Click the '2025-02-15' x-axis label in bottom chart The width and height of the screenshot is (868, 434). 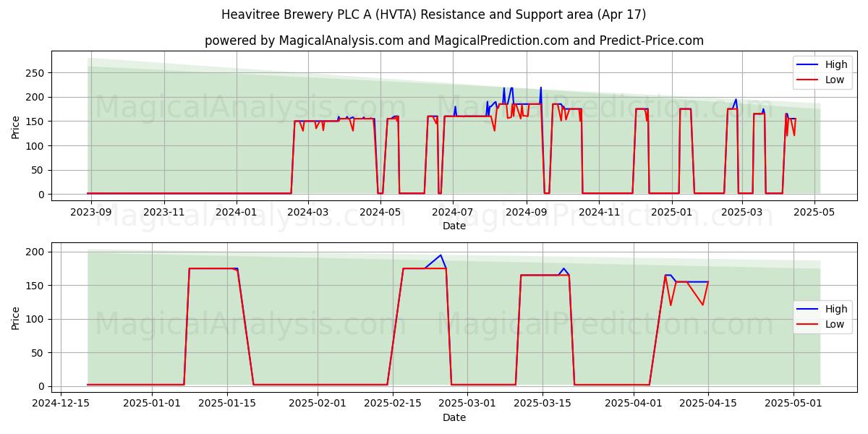pos(393,404)
